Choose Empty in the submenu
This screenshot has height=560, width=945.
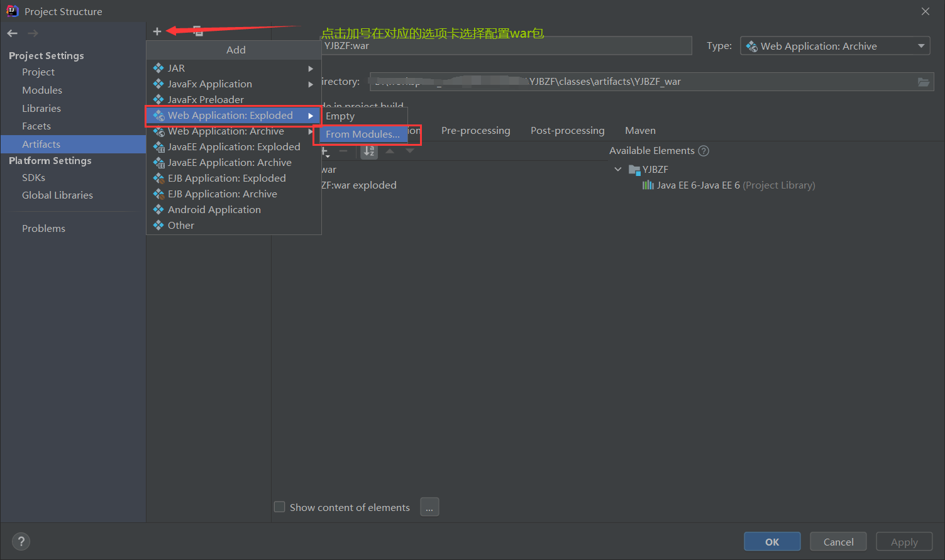click(x=364, y=116)
